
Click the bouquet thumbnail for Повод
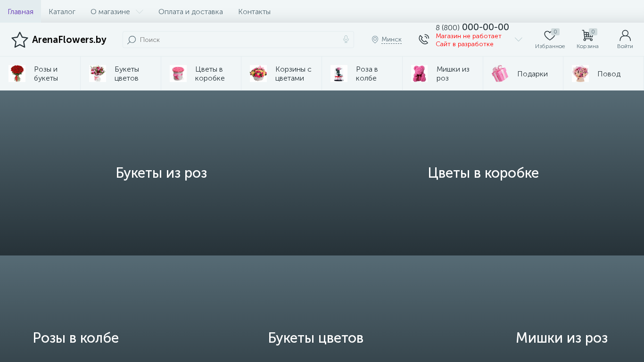click(580, 74)
